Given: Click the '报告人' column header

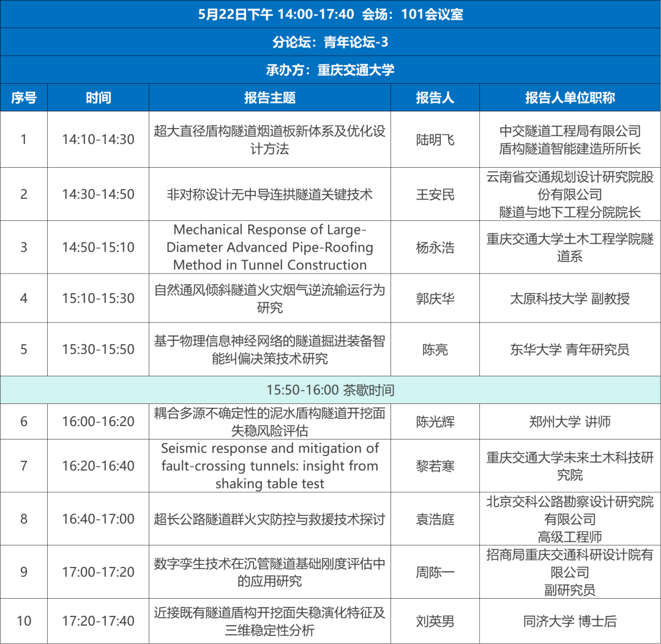Looking at the screenshot, I should coord(435,97).
